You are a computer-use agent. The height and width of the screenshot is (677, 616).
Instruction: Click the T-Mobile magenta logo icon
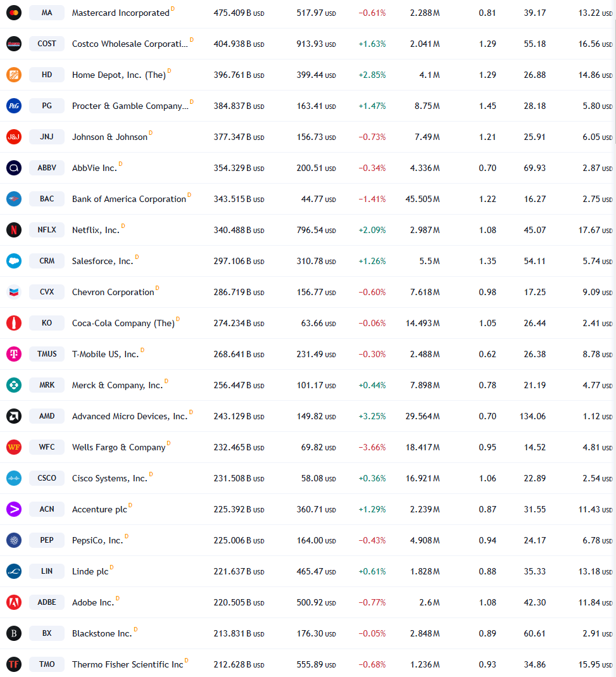click(14, 354)
